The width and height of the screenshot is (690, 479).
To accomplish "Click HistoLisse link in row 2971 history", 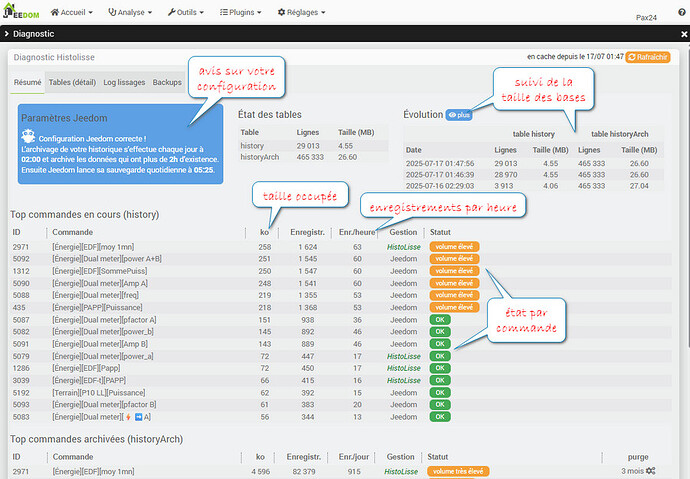I will pyautogui.click(x=404, y=247).
